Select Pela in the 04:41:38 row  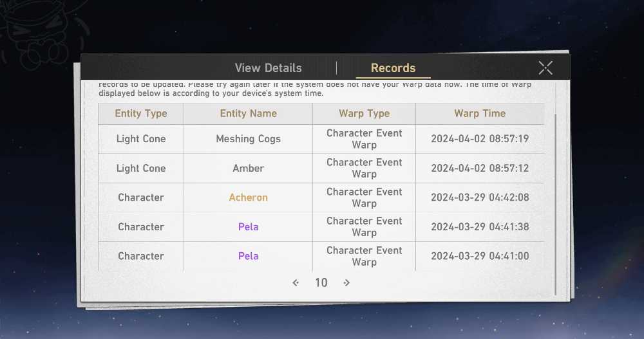pyautogui.click(x=249, y=226)
